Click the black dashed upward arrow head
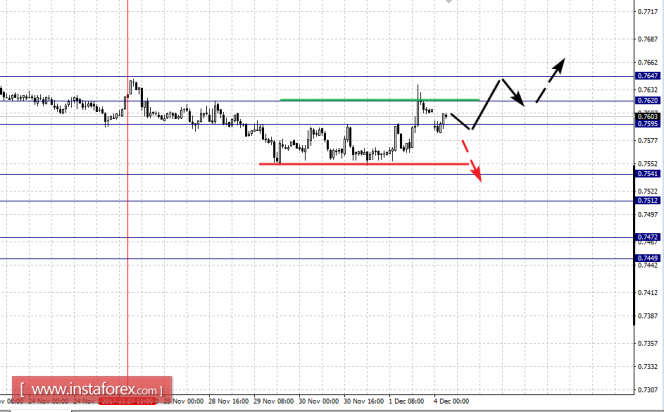This screenshot has height=412, width=664. tap(563, 61)
